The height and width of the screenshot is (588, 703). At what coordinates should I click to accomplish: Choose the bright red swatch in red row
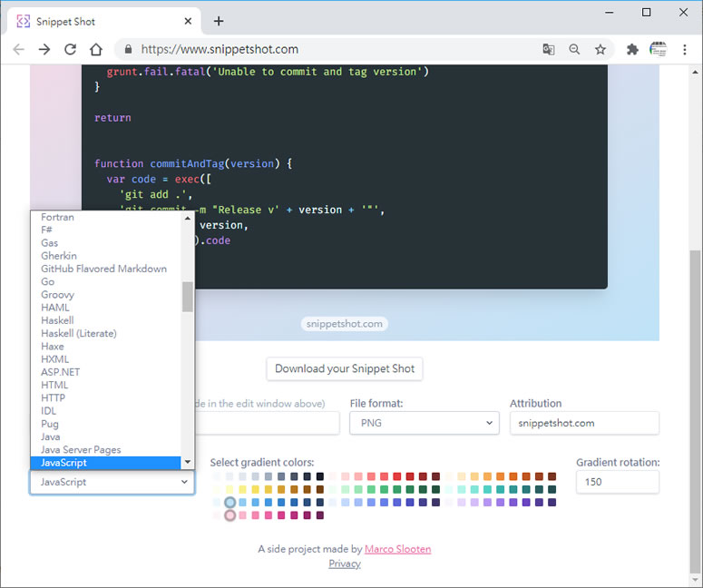pos(397,476)
